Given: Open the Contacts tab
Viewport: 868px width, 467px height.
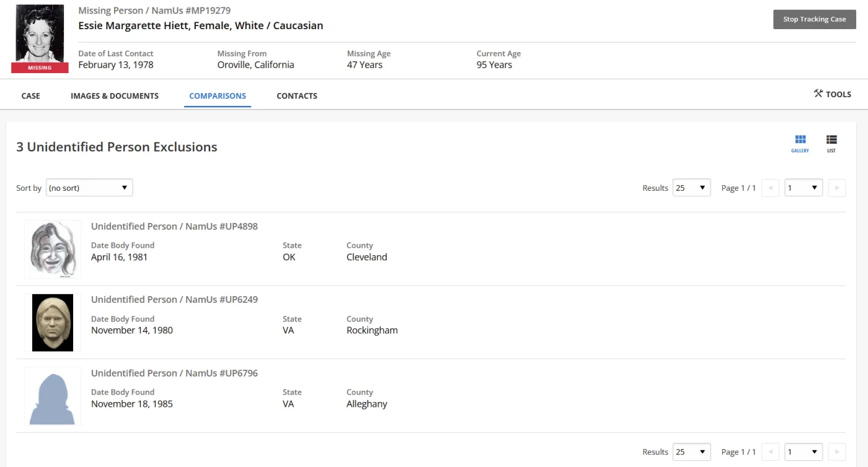Looking at the screenshot, I should tap(296, 96).
